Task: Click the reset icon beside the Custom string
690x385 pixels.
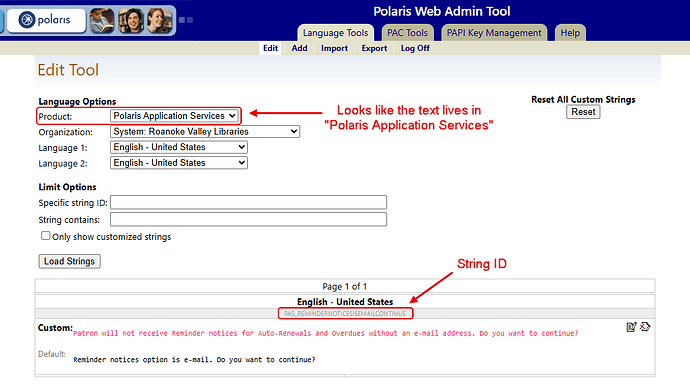Action: pyautogui.click(x=645, y=326)
